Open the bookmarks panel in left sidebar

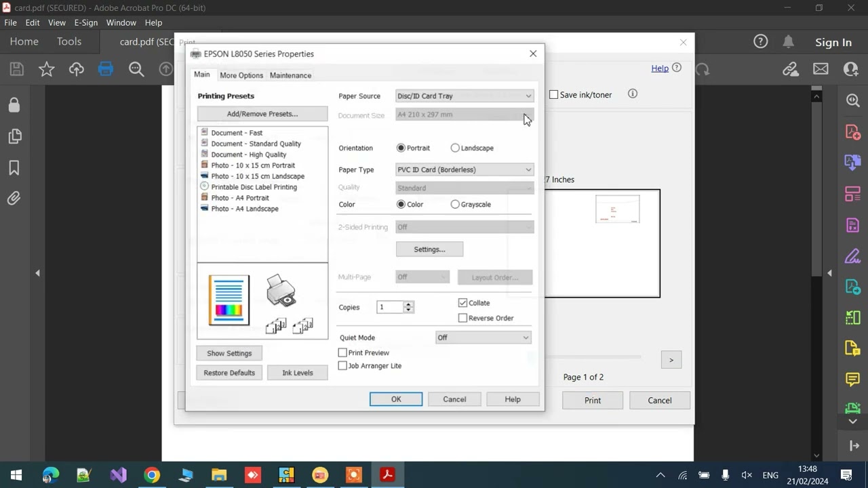pos(14,167)
